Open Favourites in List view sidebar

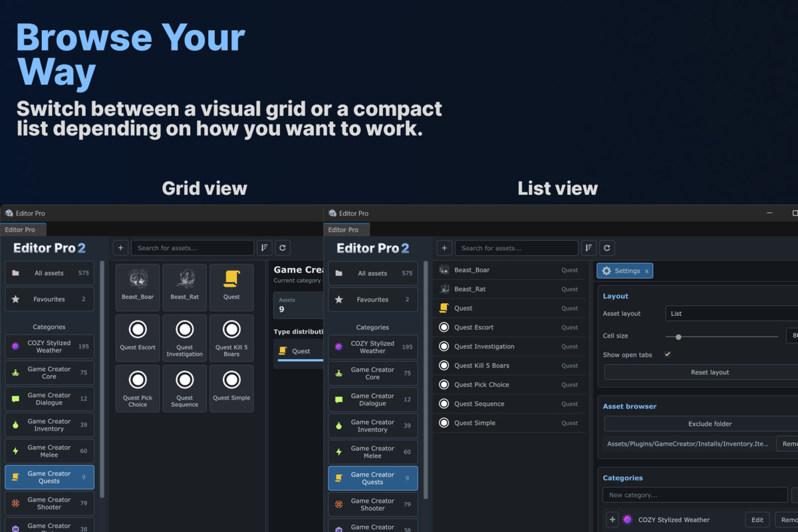tap(372, 299)
